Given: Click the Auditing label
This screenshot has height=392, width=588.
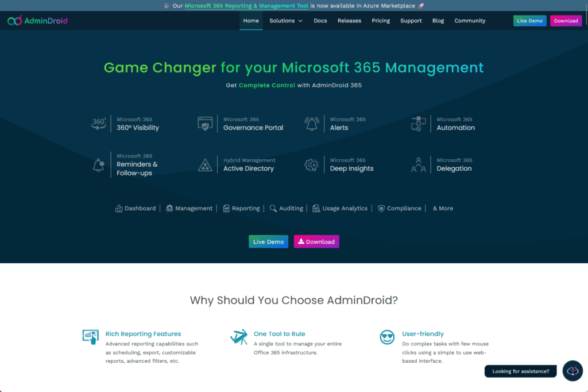Looking at the screenshot, I should click(x=291, y=209).
